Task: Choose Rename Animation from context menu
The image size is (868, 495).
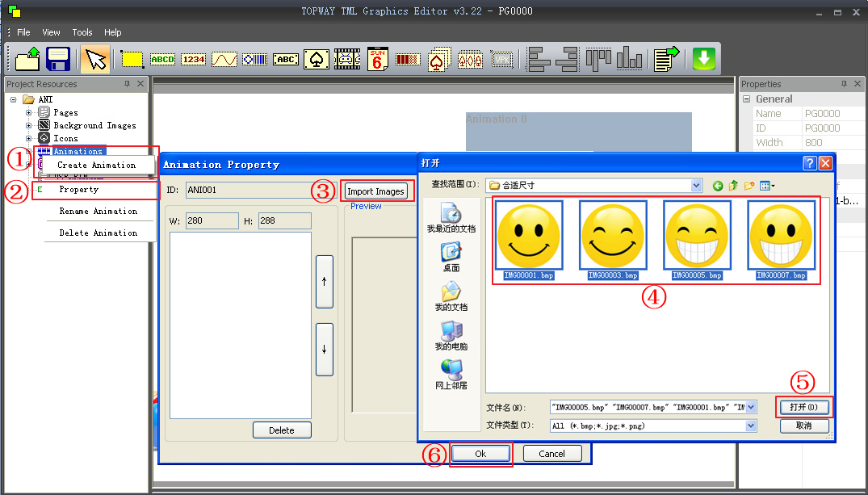Action: [x=98, y=211]
